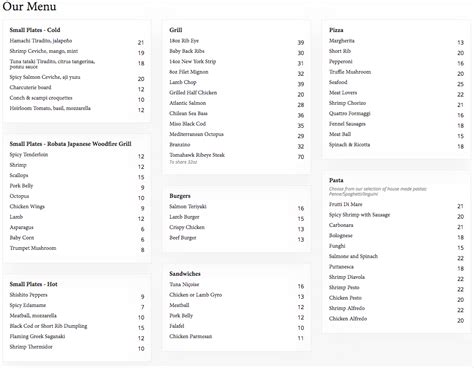Screen dimensions: 474x368
Task: Select Trumpet Mushroom from the robata list
Action: point(33,248)
